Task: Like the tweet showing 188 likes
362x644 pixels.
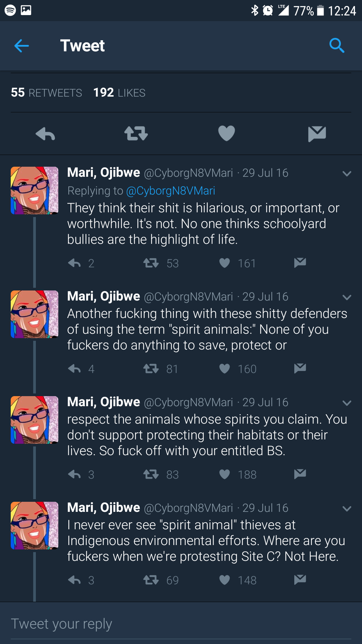Action: coord(225,474)
